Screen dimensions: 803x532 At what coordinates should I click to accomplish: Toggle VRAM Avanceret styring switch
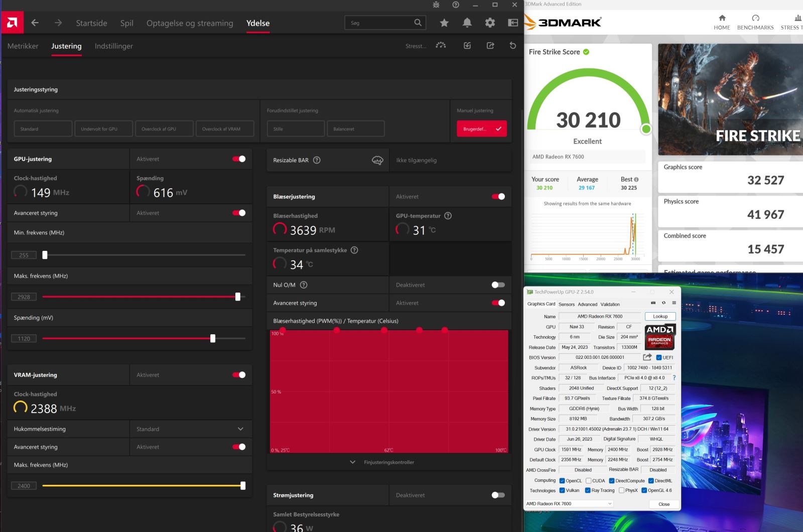(239, 447)
